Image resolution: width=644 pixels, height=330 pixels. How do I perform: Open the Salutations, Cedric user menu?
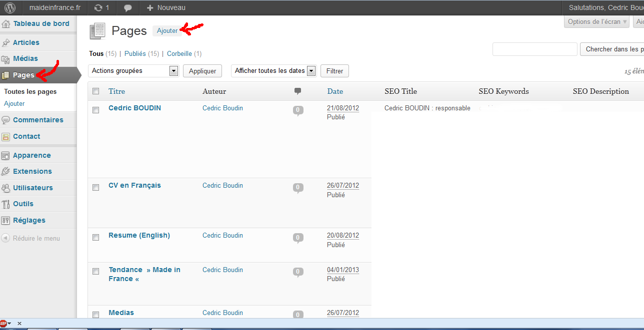(606, 7)
